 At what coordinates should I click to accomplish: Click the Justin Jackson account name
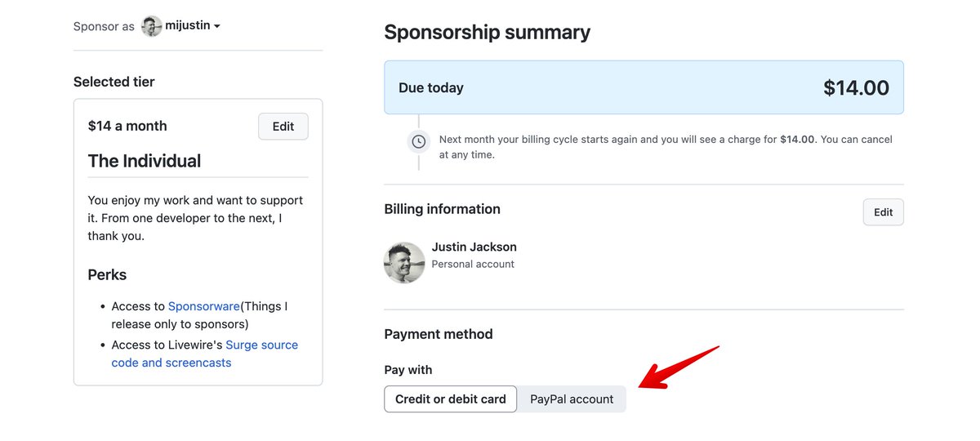tap(474, 247)
